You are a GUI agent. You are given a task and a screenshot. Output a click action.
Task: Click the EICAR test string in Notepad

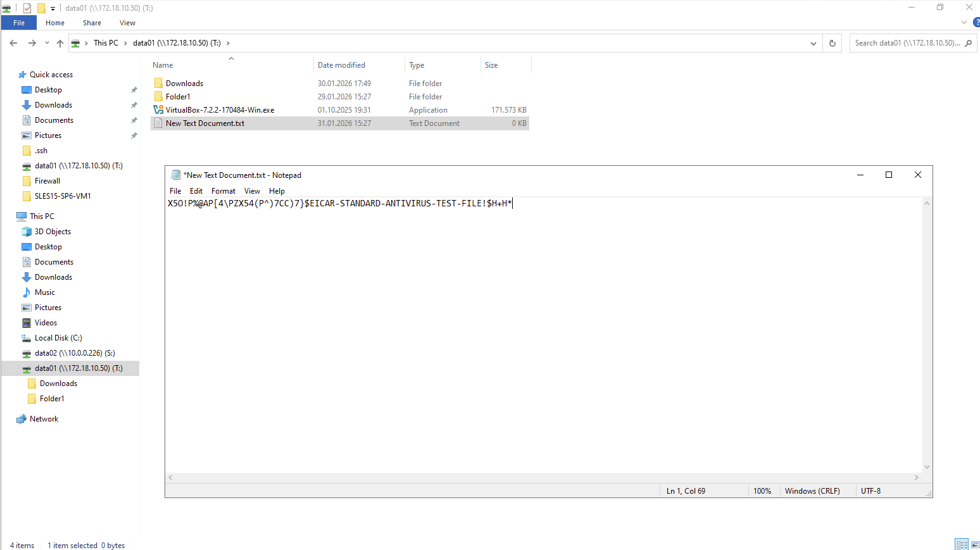pyautogui.click(x=340, y=204)
